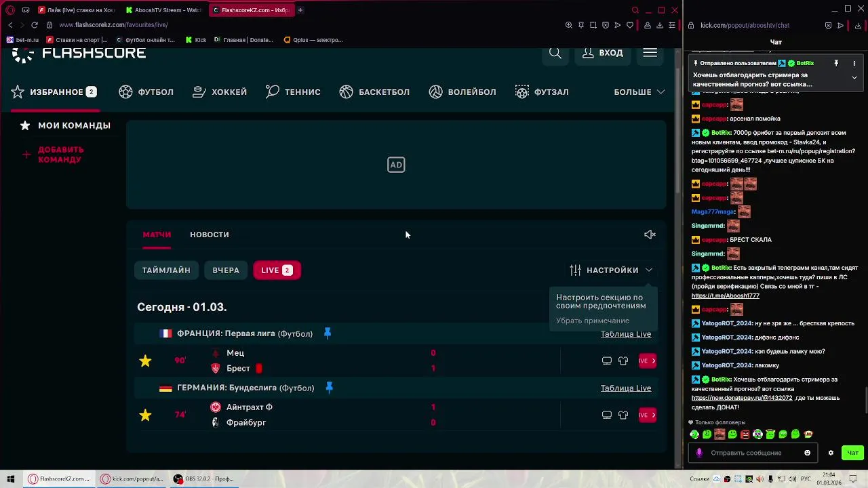Open the bet-m.ru bookmark
The height and width of the screenshot is (488, 868).
coord(23,40)
